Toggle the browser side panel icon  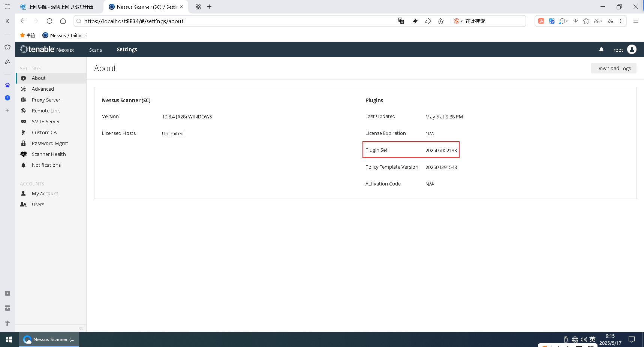pos(7,7)
